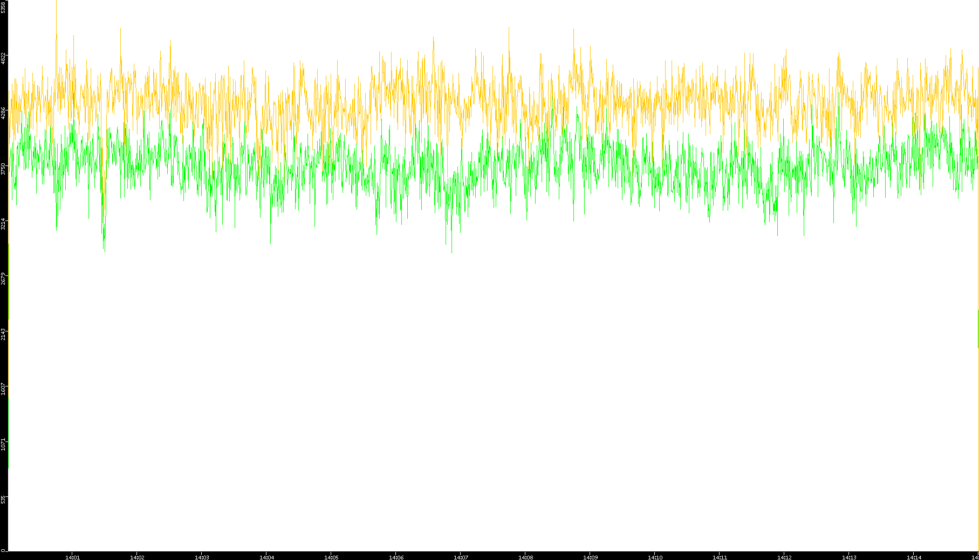Click the 1607 y-axis label
Screen dimensions: 979x560
tap(3, 389)
